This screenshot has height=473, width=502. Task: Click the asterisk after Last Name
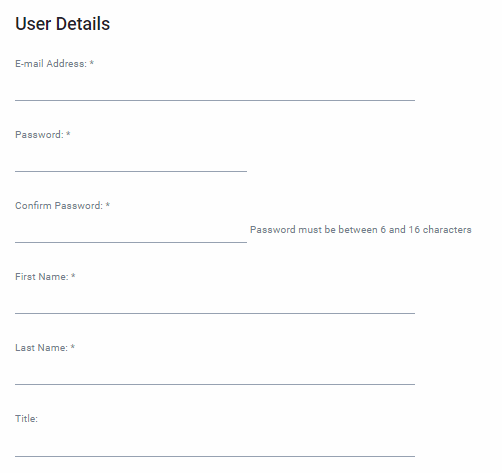pos(72,347)
